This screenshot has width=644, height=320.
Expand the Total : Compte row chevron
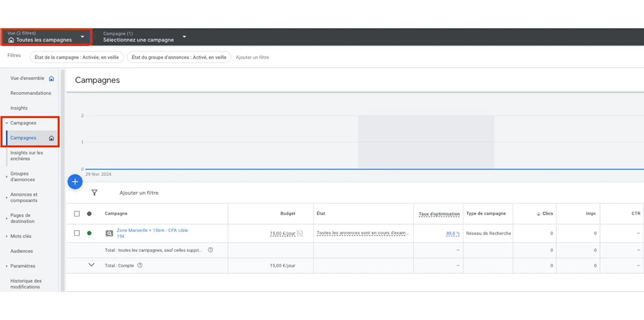pyautogui.click(x=92, y=265)
